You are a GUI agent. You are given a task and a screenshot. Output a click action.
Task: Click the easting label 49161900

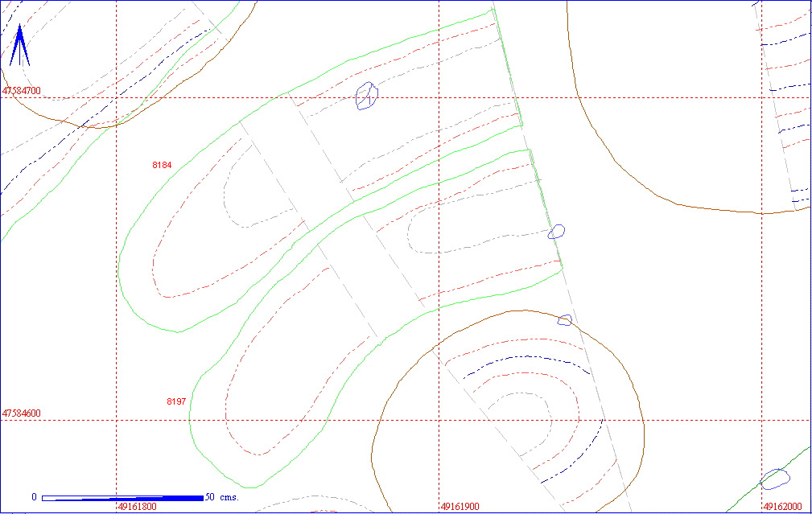[460, 506]
